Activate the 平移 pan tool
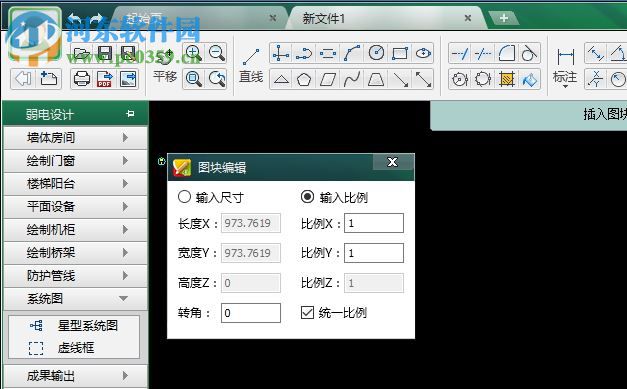 point(165,66)
